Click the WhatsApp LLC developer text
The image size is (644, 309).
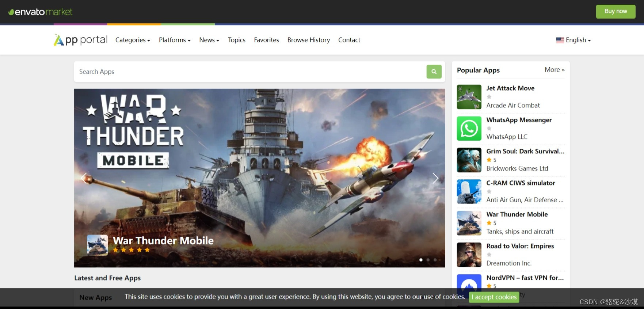tap(507, 137)
